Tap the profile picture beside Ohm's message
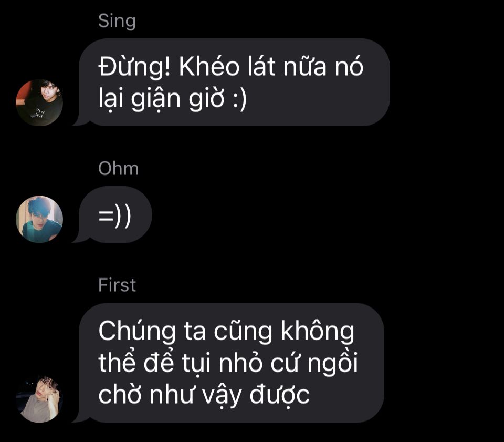504x442 pixels. (x=39, y=219)
